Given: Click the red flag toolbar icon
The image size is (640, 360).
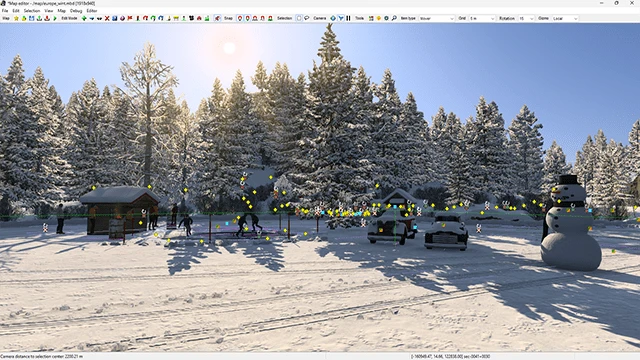Looking at the screenshot, I should pos(130,18).
